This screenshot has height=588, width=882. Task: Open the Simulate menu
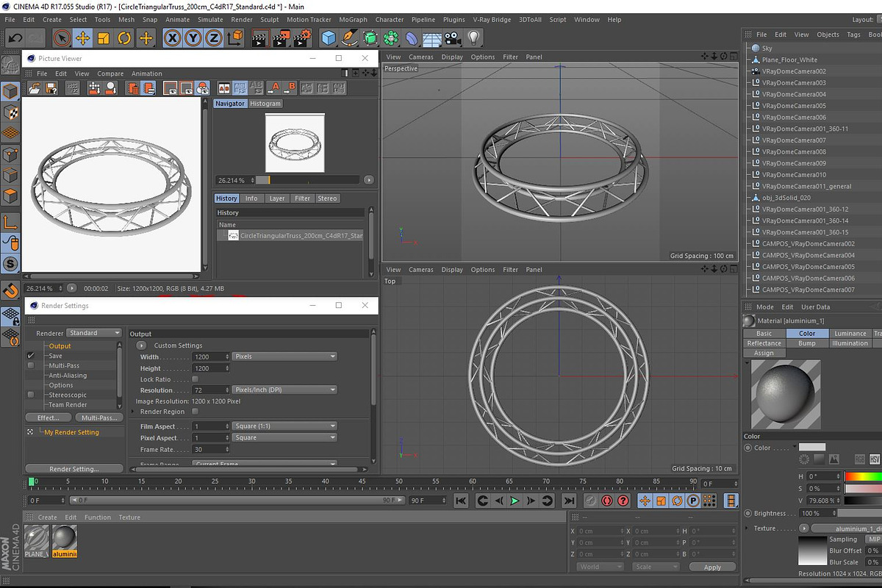(210, 20)
